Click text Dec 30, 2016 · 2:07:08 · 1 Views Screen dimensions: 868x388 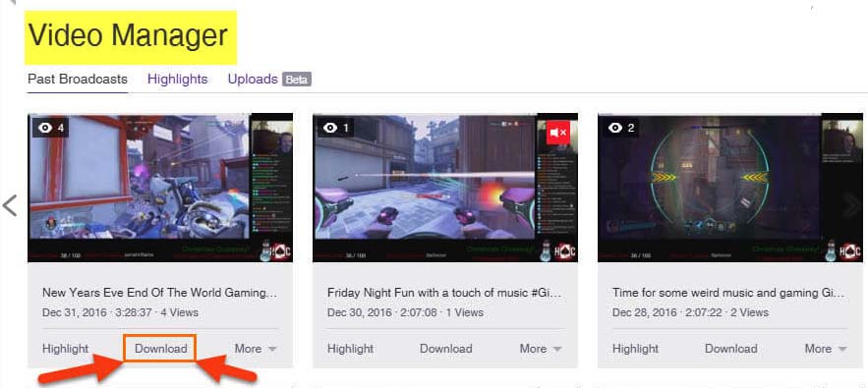(x=405, y=312)
